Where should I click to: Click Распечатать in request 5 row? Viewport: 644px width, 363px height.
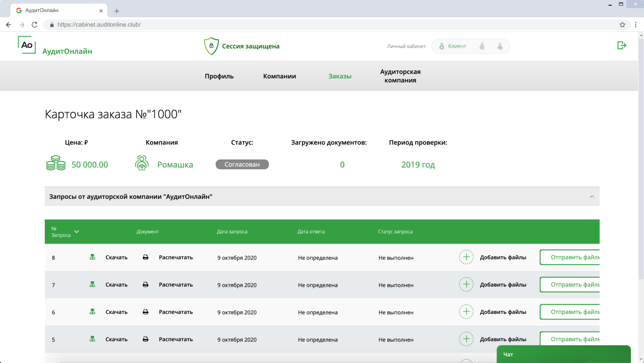tap(176, 340)
